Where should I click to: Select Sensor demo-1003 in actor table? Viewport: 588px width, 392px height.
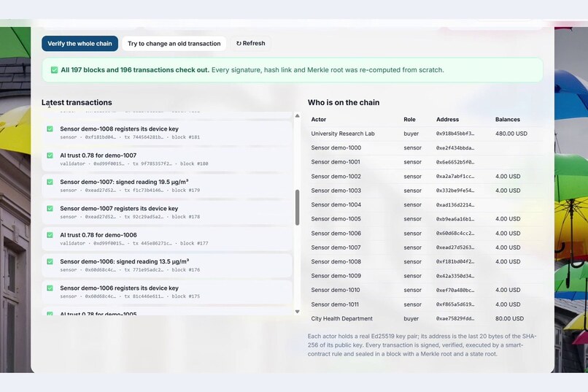[x=425, y=191]
